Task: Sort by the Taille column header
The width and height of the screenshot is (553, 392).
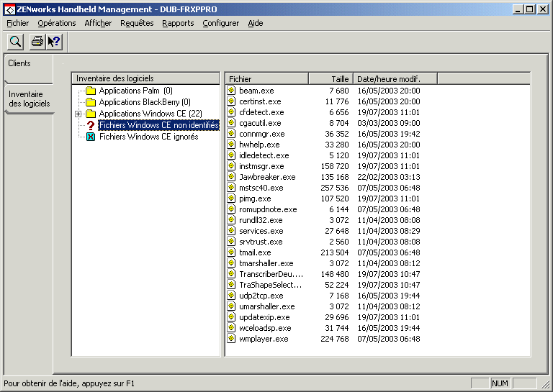Action: (x=331, y=79)
